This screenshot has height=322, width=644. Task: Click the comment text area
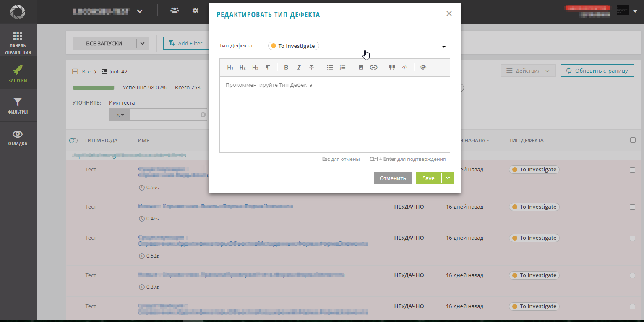coord(335,115)
